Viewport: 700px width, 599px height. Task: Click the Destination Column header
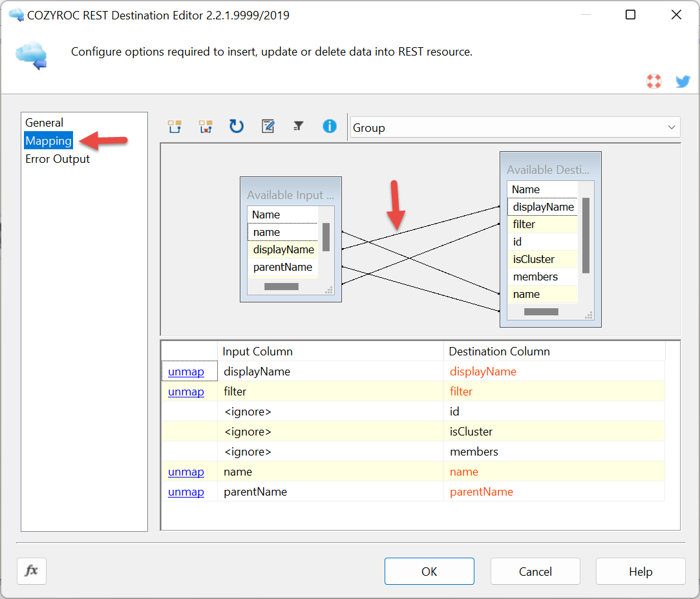554,352
